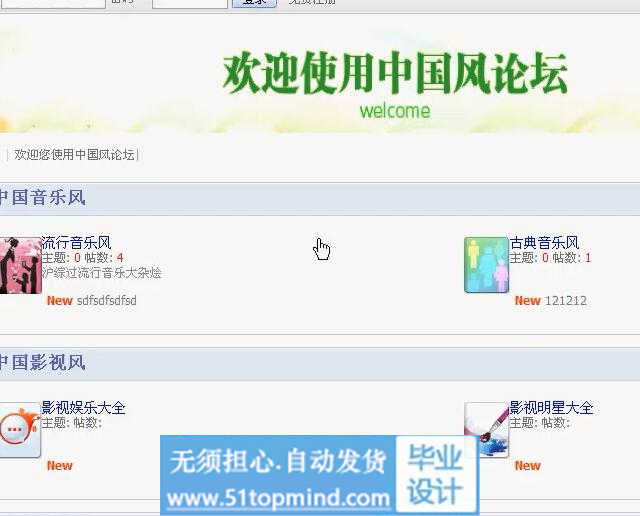Viewport: 640px width, 516px height.
Task: Open the latest post sdfsdfsdfsd
Action: coord(106,300)
